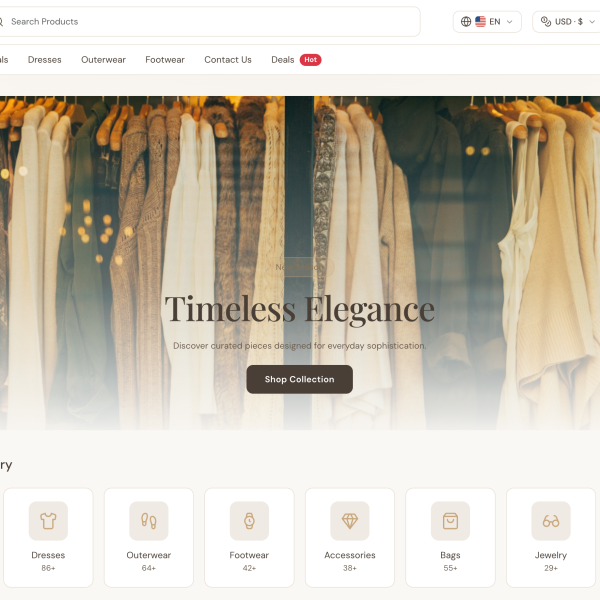This screenshot has height=600, width=600.
Task: Select the watch icon above Footwear
Action: (x=249, y=521)
